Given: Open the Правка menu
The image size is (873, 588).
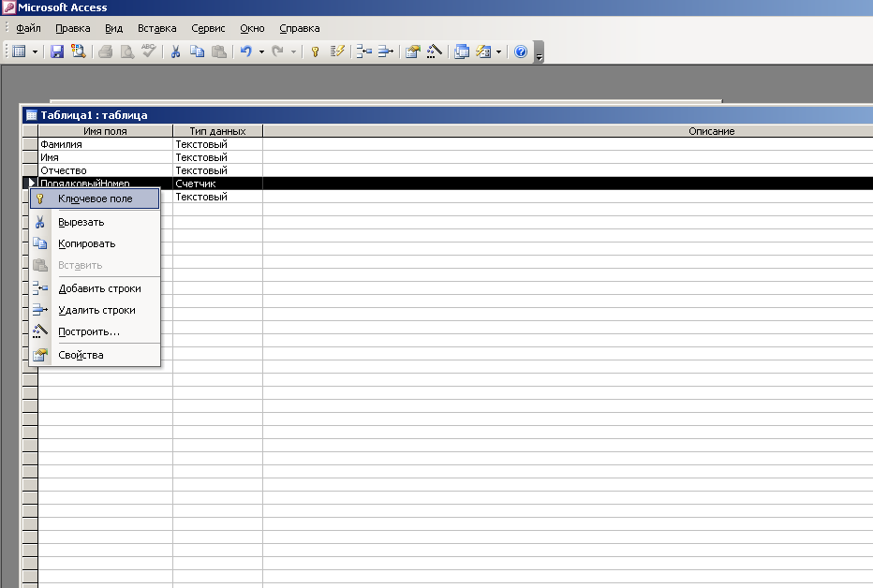Looking at the screenshot, I should click(x=73, y=28).
